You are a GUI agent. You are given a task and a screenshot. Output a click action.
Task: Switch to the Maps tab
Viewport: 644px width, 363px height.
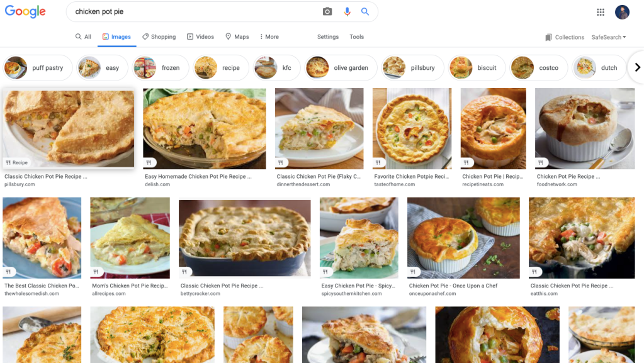(237, 37)
